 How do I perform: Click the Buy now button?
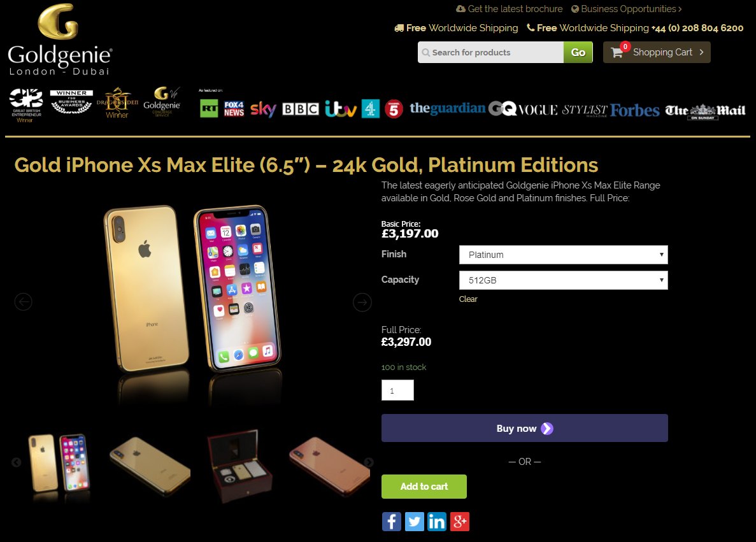[x=525, y=428]
